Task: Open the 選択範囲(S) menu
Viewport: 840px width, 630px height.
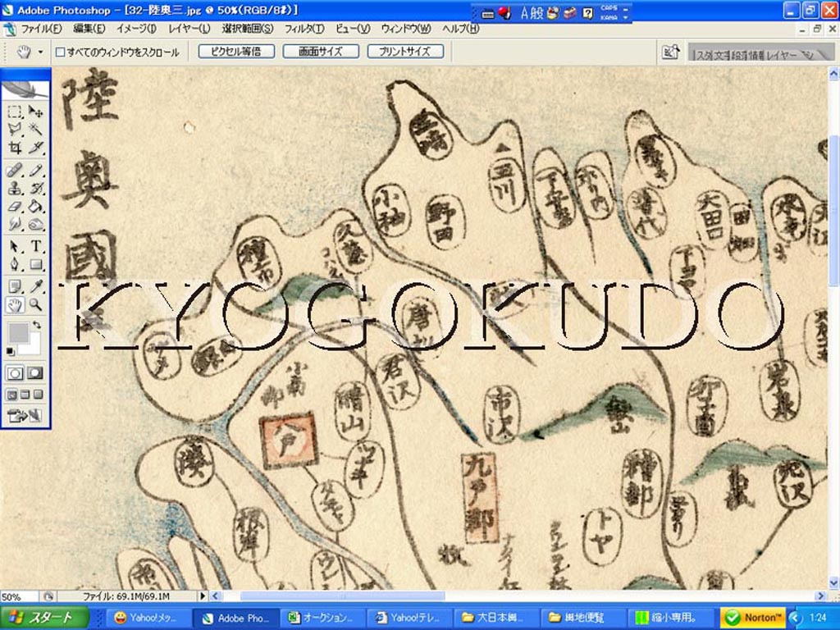Action: (x=248, y=29)
